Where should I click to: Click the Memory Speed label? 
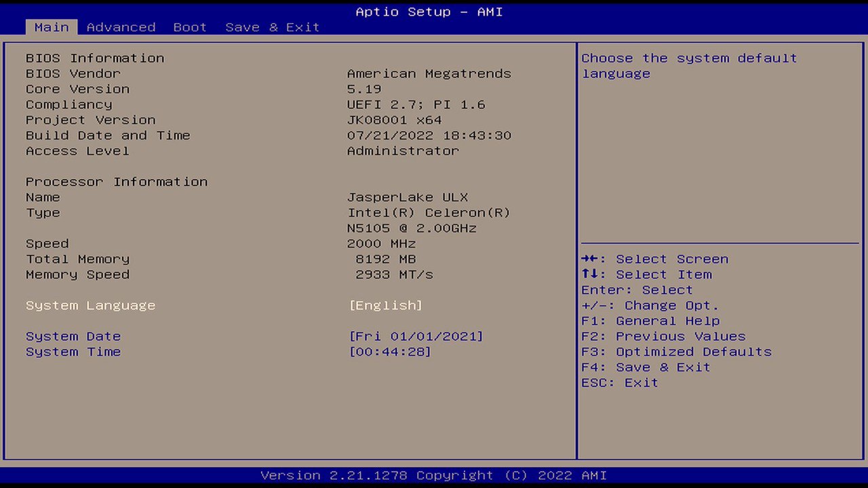tap(77, 274)
